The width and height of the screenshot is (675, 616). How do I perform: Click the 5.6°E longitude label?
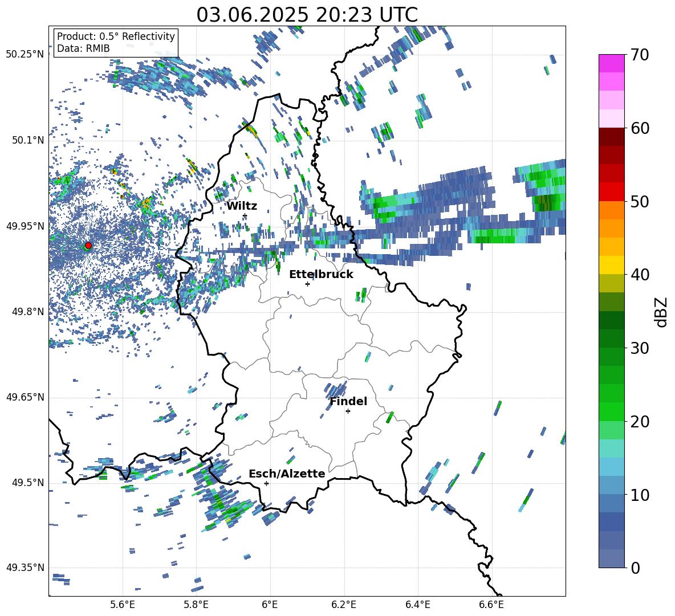(123, 605)
